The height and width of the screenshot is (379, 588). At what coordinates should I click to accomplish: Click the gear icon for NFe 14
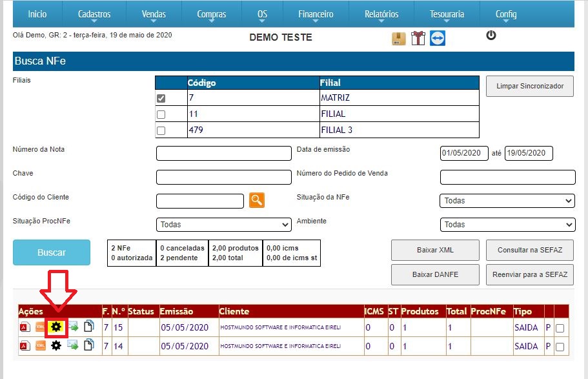pyautogui.click(x=56, y=345)
